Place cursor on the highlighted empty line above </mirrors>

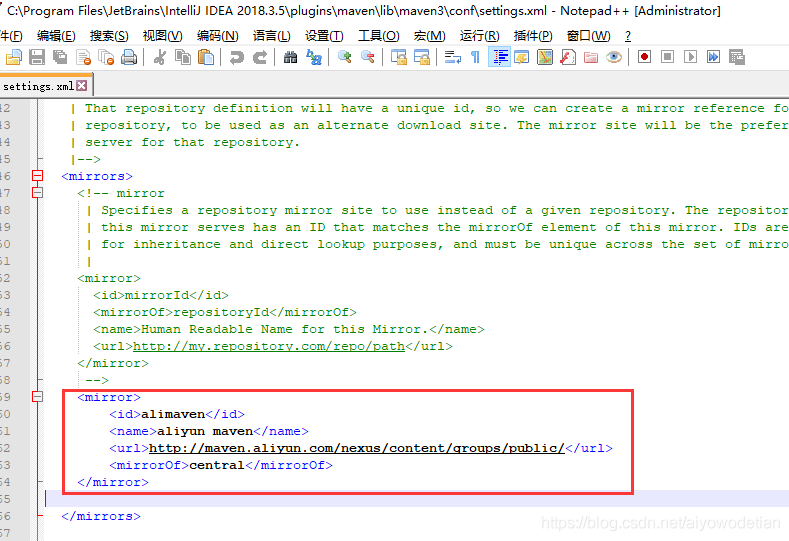[417, 499]
